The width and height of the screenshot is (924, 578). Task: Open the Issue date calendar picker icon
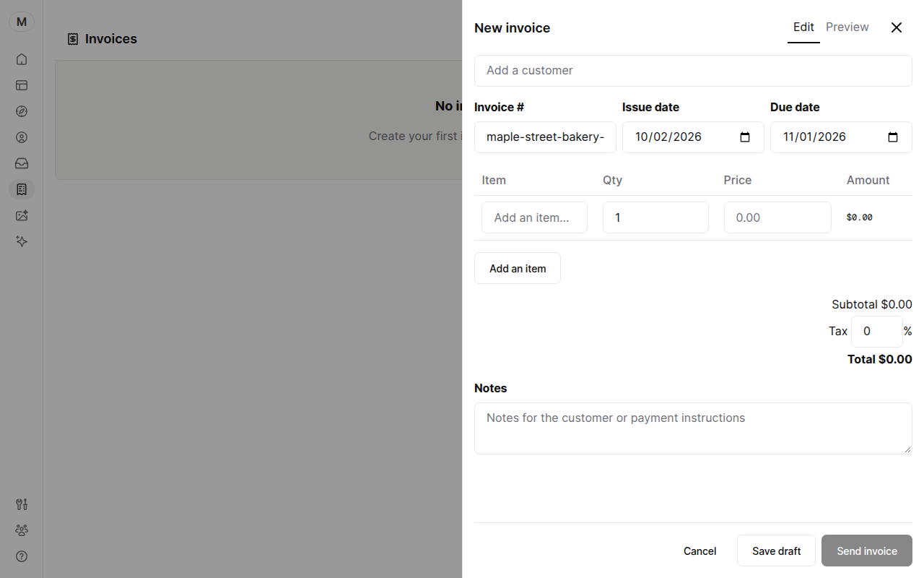(x=746, y=137)
